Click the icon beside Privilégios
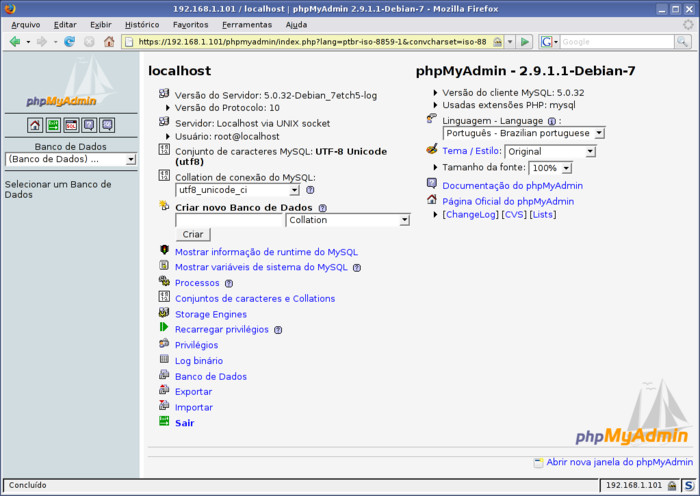 point(164,343)
